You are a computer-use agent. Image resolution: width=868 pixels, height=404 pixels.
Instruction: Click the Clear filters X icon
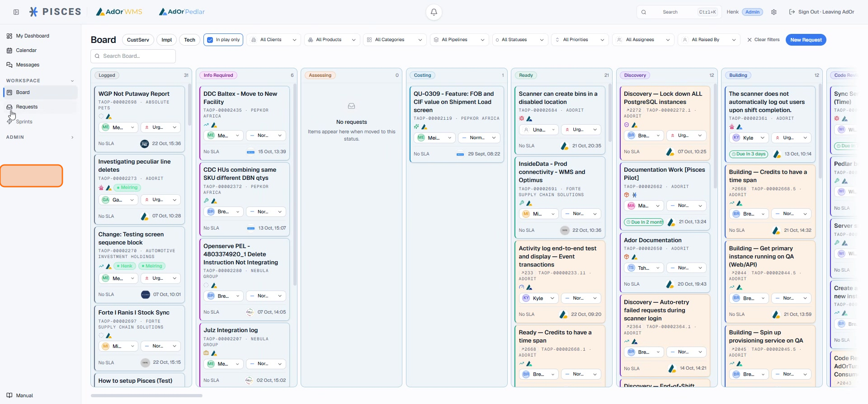[x=750, y=40]
